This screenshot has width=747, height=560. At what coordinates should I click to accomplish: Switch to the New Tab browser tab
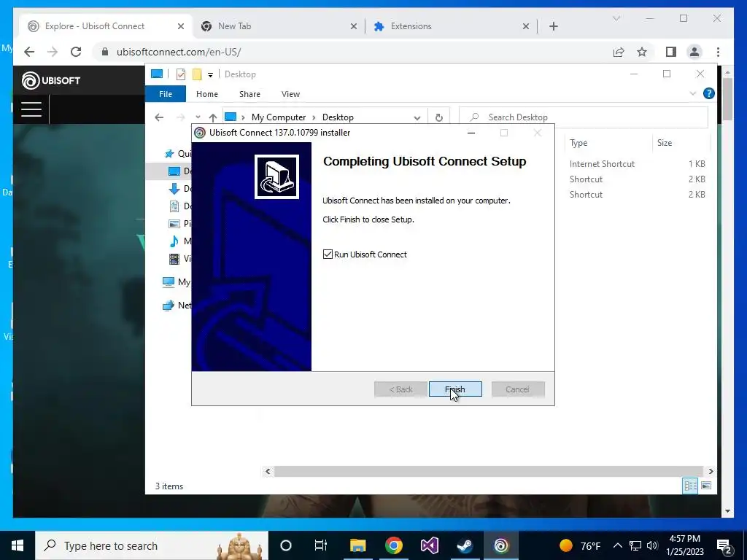279,26
